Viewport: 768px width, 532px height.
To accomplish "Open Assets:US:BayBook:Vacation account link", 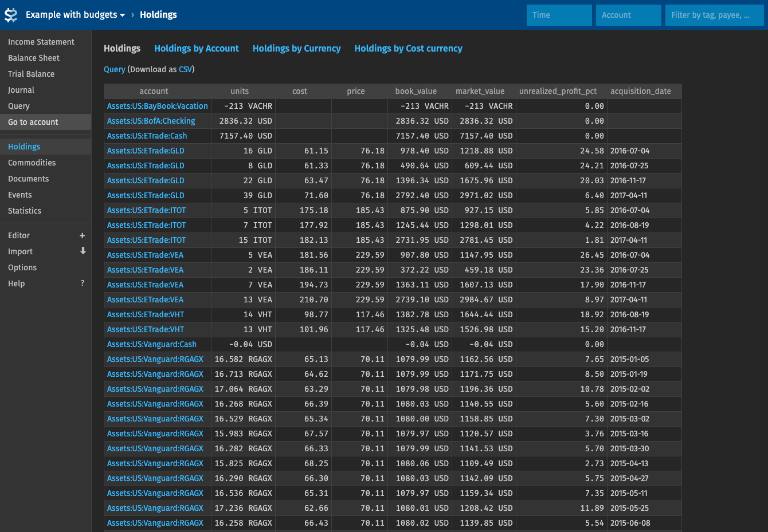I will click(x=158, y=106).
